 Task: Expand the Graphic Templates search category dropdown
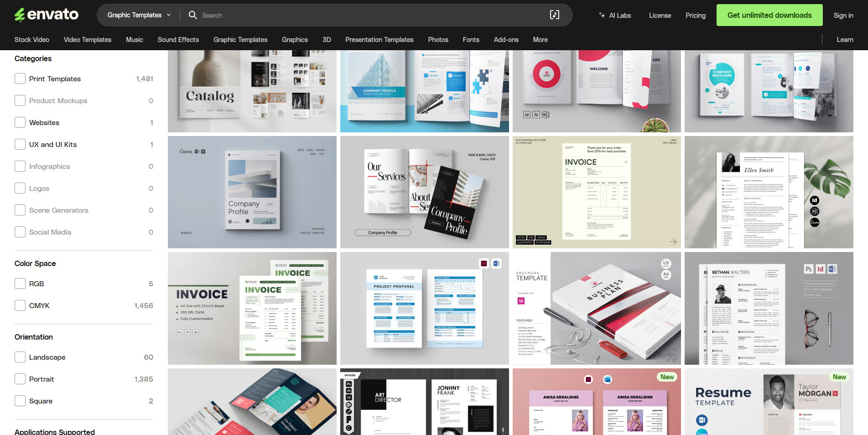(x=139, y=15)
